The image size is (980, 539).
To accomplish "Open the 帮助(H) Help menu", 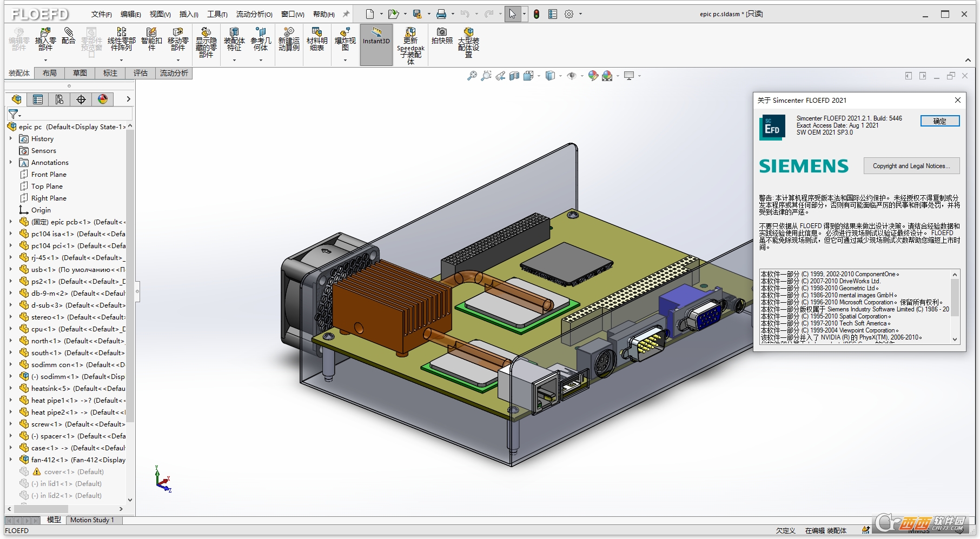I will pyautogui.click(x=324, y=14).
